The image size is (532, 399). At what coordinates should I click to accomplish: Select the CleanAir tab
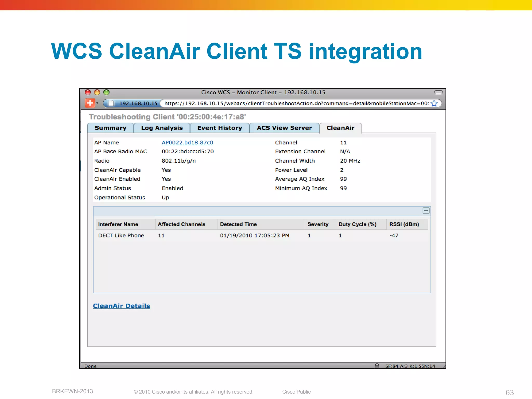click(x=340, y=128)
